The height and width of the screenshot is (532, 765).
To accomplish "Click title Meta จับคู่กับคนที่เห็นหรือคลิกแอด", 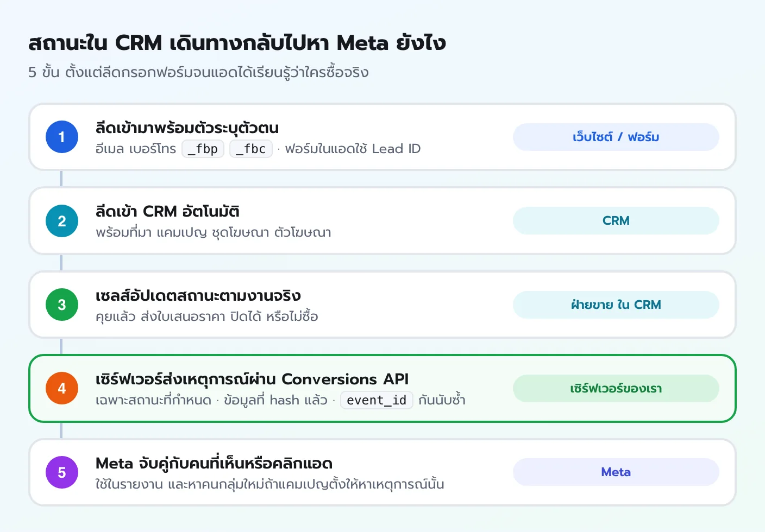I will [x=214, y=463].
